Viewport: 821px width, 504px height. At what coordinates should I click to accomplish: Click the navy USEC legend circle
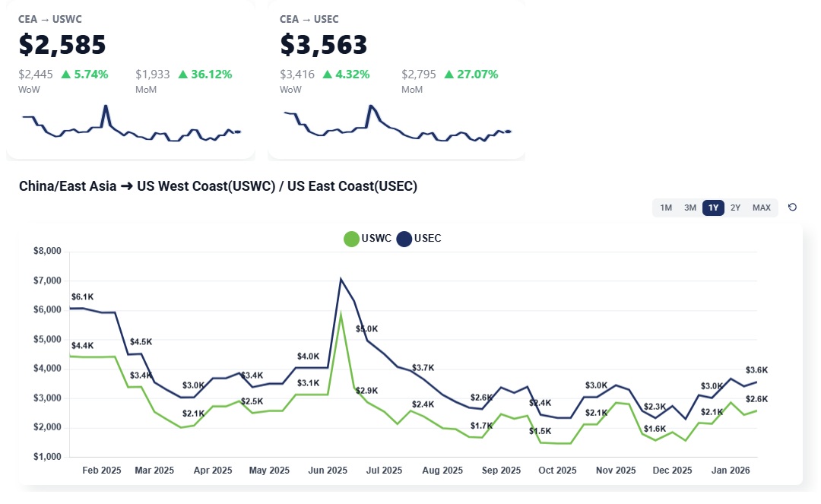click(404, 239)
